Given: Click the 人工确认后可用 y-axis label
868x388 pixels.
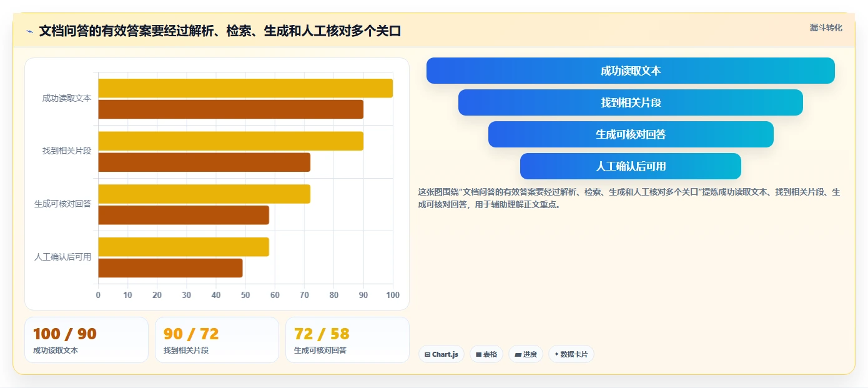Looking at the screenshot, I should point(62,257).
